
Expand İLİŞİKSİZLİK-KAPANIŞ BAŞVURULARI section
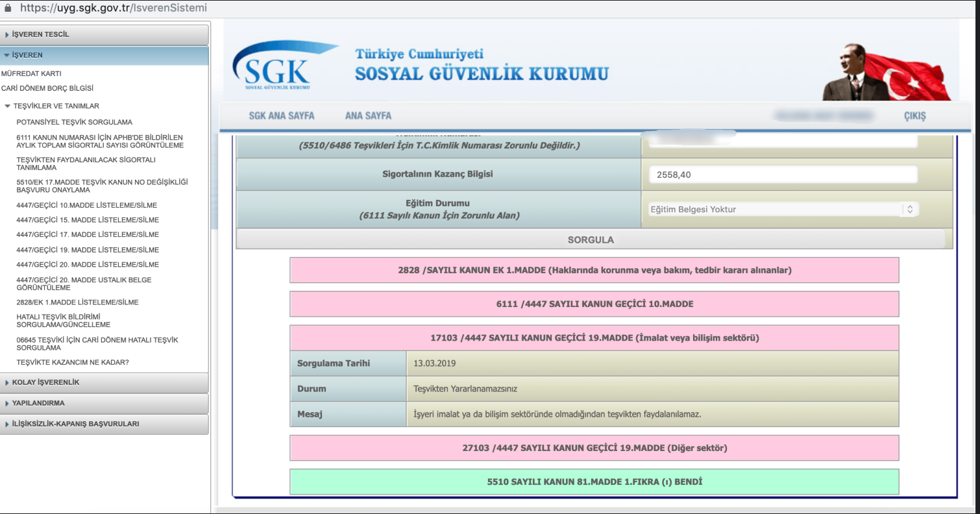pyautogui.click(x=104, y=424)
